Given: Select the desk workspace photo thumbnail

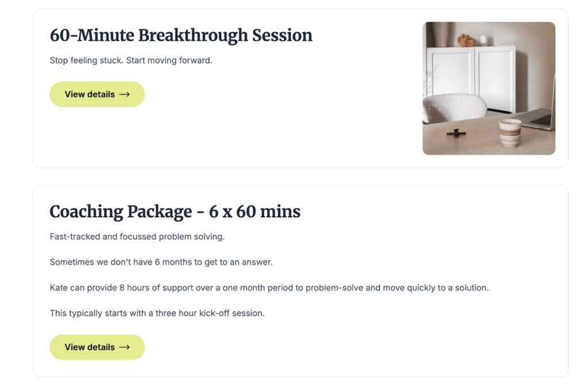Looking at the screenshot, I should 489,87.
